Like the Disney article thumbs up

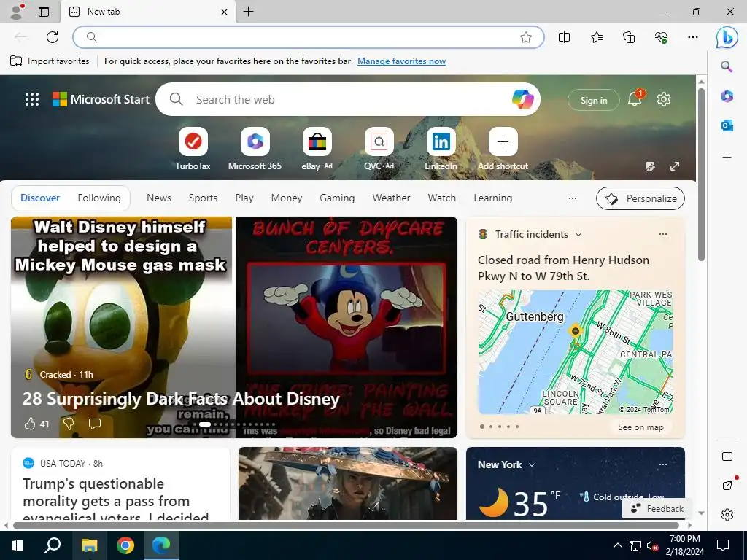[30, 424]
